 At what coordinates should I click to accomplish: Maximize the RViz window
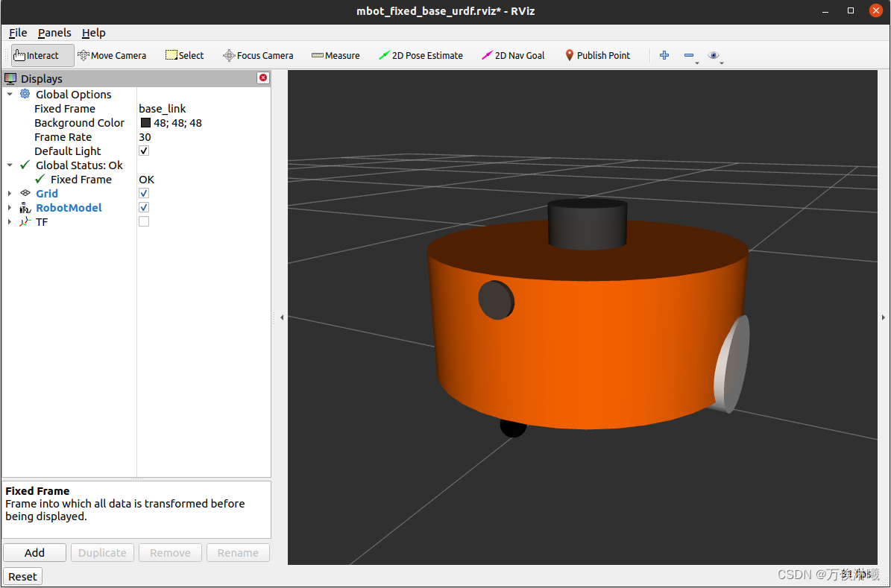851,10
